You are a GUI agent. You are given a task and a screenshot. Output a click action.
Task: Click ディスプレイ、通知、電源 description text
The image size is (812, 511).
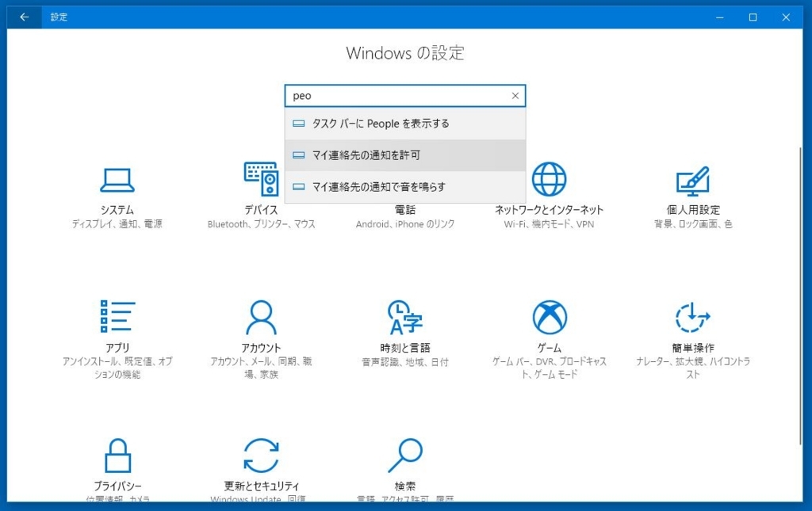pyautogui.click(x=117, y=224)
